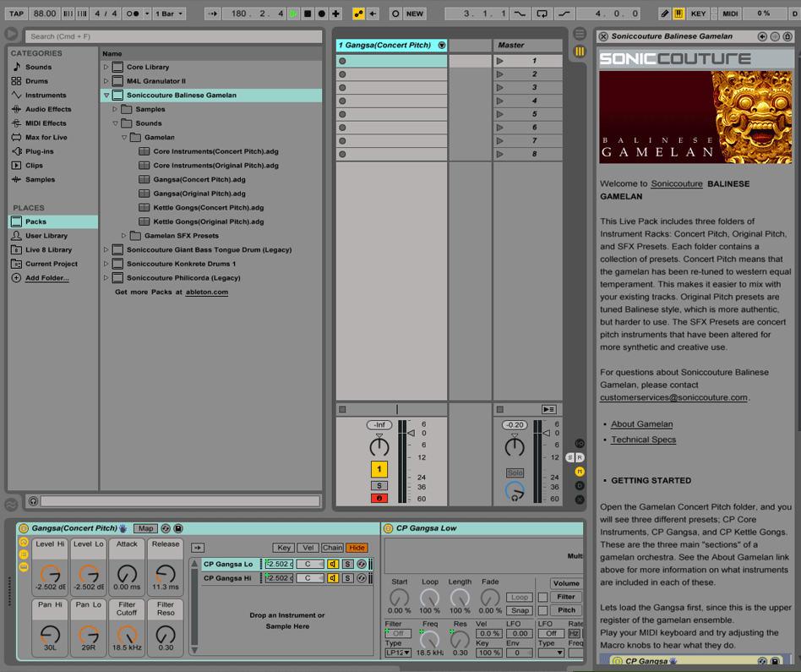Toggle the metronome

133,14
